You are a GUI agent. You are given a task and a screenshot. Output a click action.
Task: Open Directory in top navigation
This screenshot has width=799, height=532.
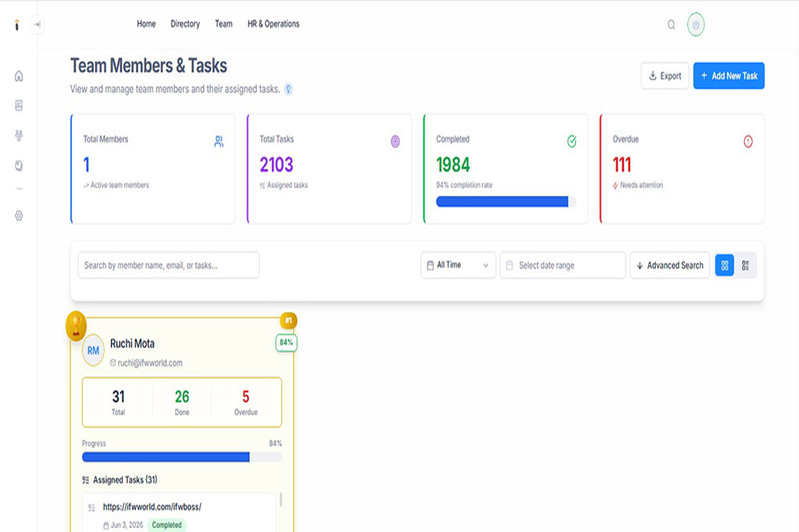coord(185,24)
